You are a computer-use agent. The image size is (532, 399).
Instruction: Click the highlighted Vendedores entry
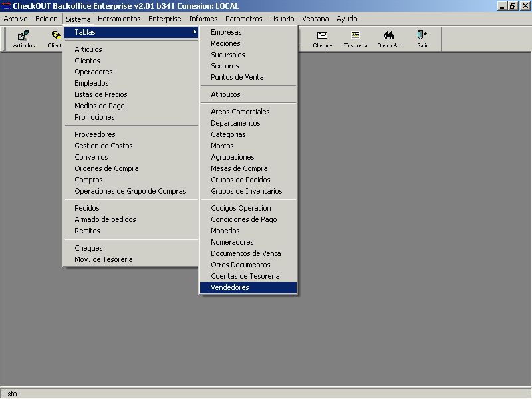[248, 287]
